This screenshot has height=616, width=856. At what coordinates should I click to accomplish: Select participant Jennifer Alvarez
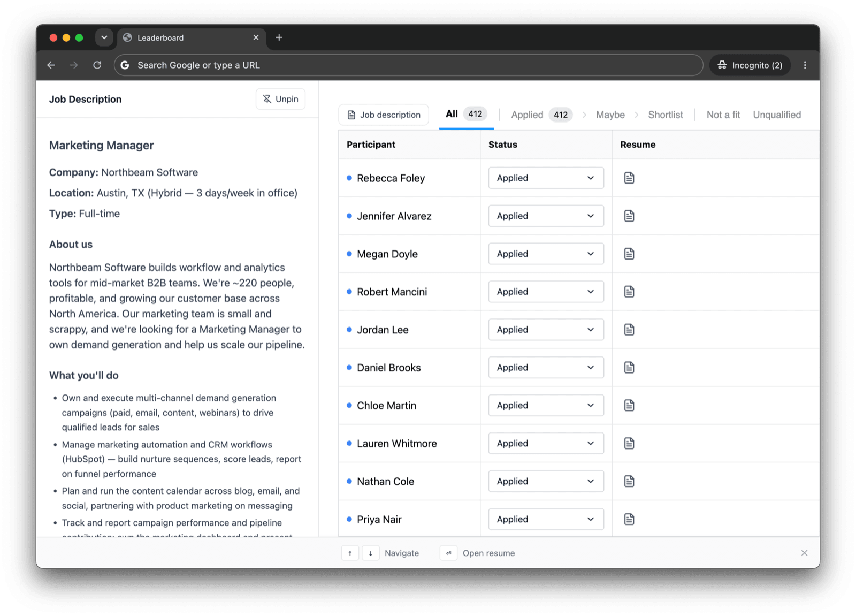[394, 216]
